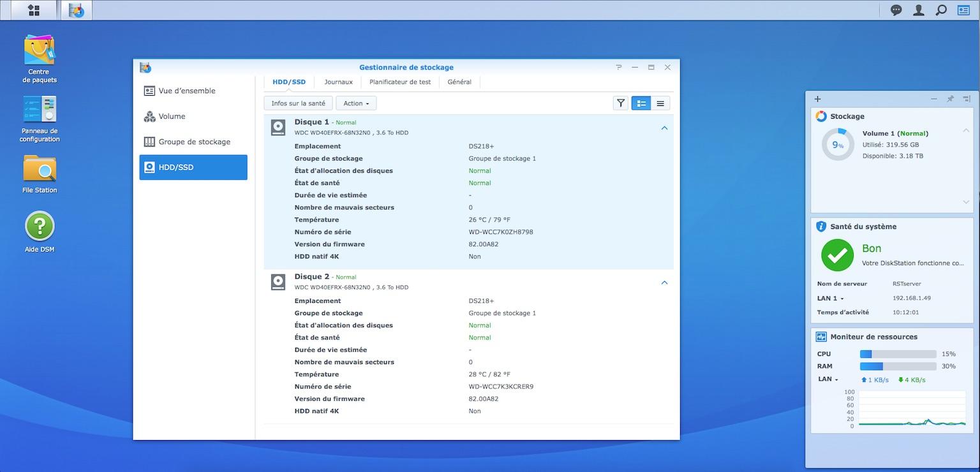The width and height of the screenshot is (980, 472).
Task: Collapse the Disque 2 details
Action: 664,283
